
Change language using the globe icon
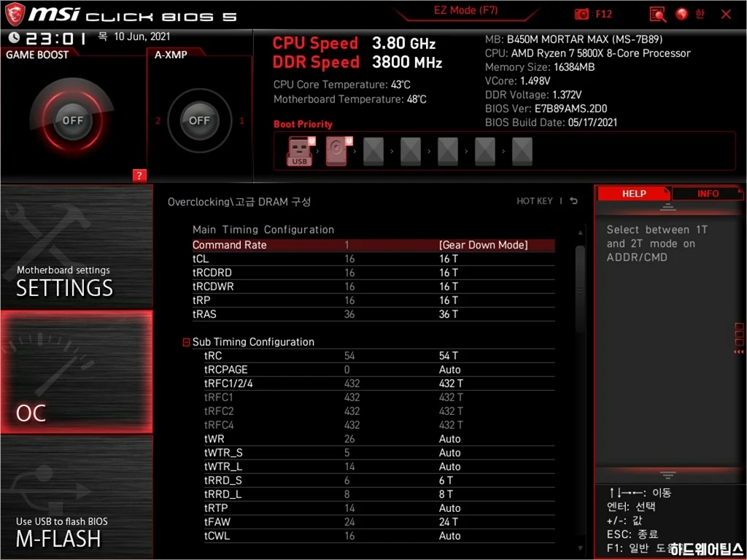(x=682, y=15)
